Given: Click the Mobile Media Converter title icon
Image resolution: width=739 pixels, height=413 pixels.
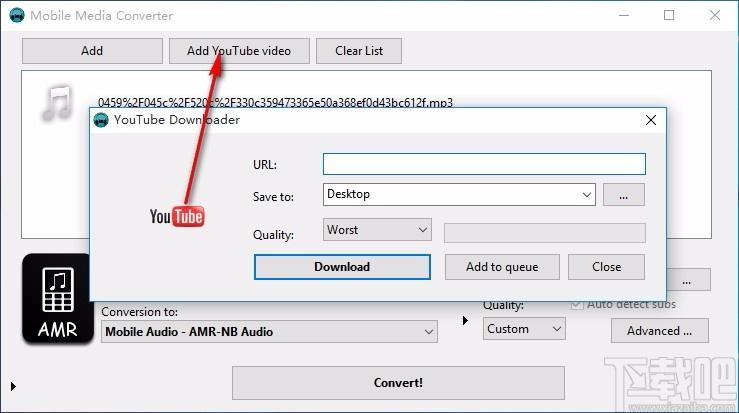Looking at the screenshot, I should 17,15.
